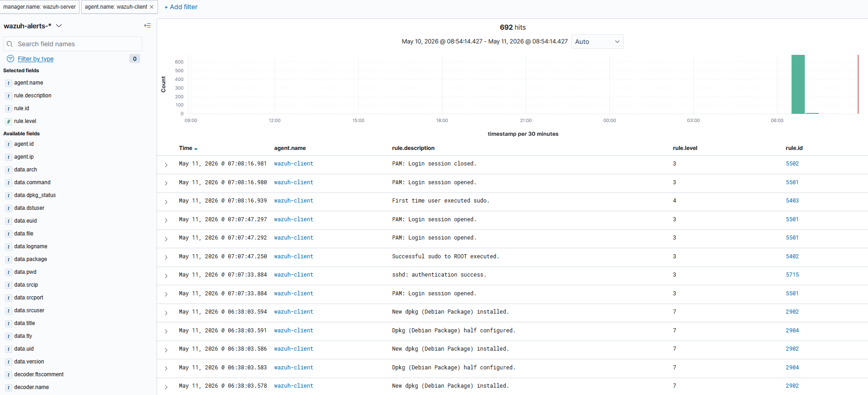Expand the First time user executed sudo row

pos(166,202)
